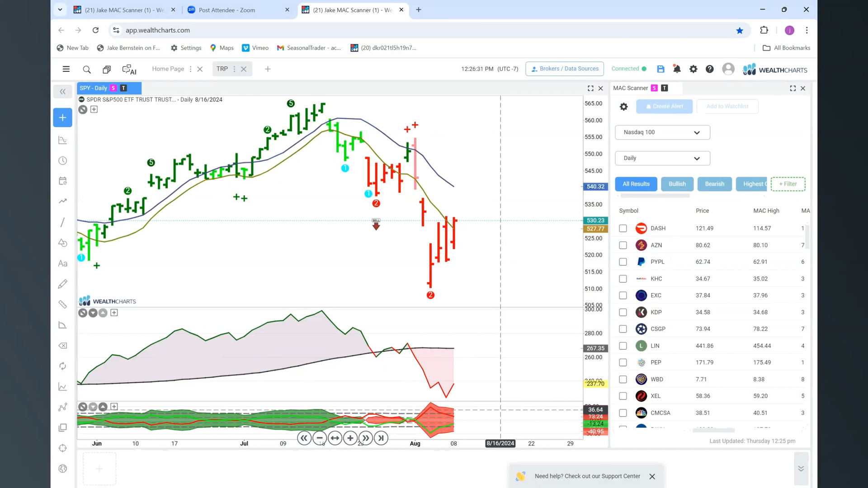This screenshot has height=488, width=868.
Task: Click the blue plus add button in sidebar
Action: 63,117
